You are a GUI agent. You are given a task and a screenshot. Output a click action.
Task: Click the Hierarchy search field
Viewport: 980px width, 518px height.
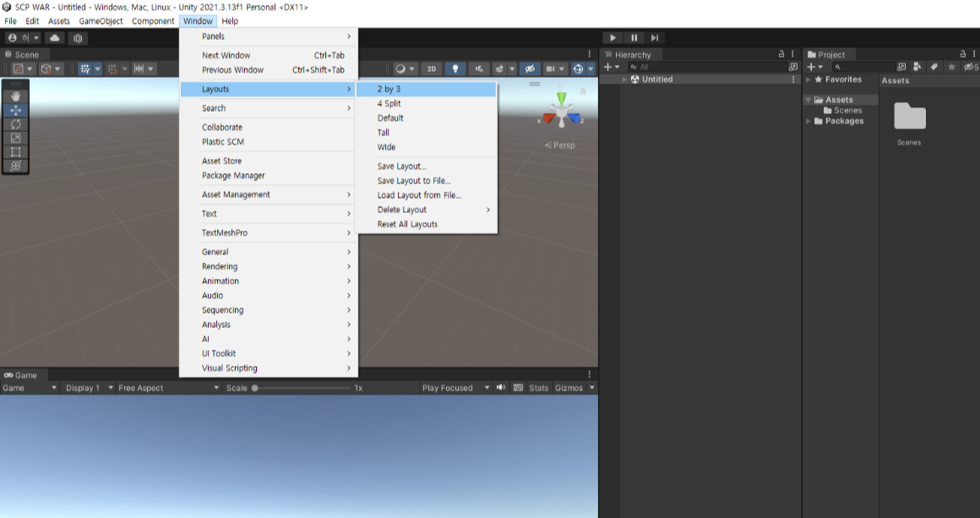[707, 67]
